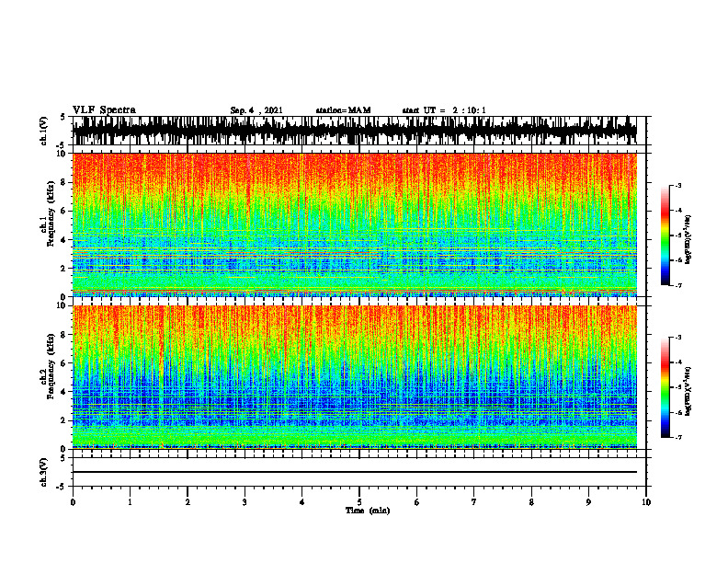The image size is (728, 563).
Task: Click the "-3" label on ch.1 color bar
Action: click(678, 185)
